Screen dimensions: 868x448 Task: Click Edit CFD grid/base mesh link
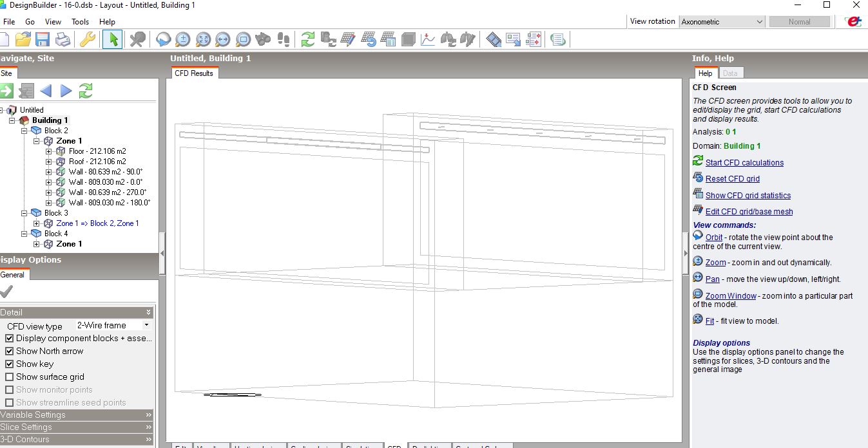(749, 212)
